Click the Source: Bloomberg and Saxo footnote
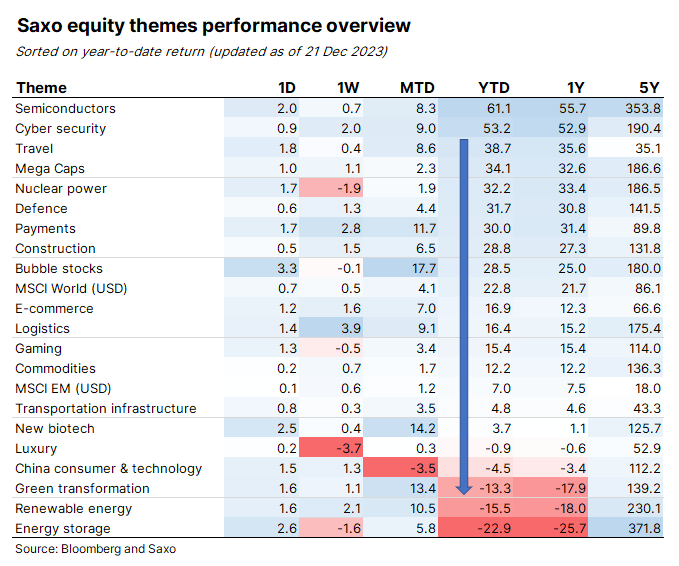This screenshot has width=679, height=566. tap(95, 549)
